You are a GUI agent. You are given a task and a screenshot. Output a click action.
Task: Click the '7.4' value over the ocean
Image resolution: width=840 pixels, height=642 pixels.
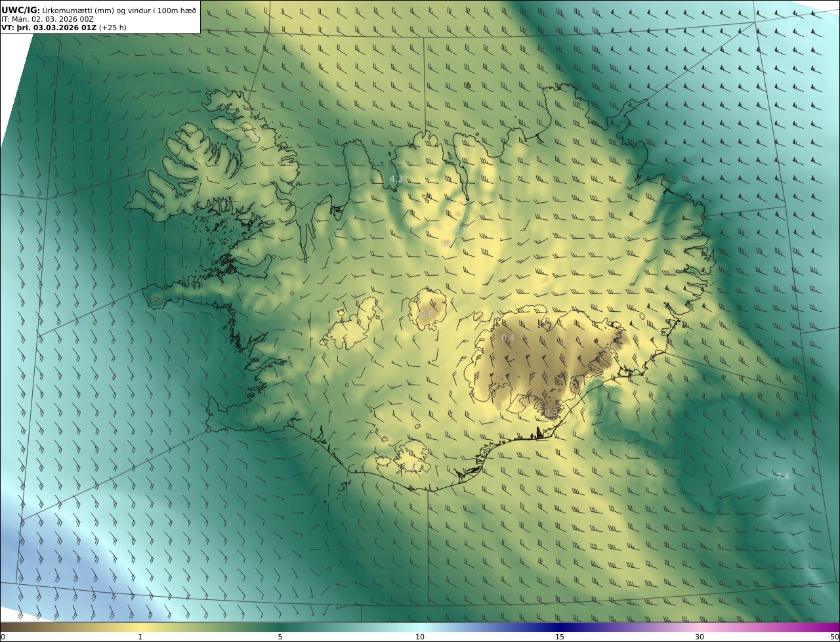coord(782,476)
